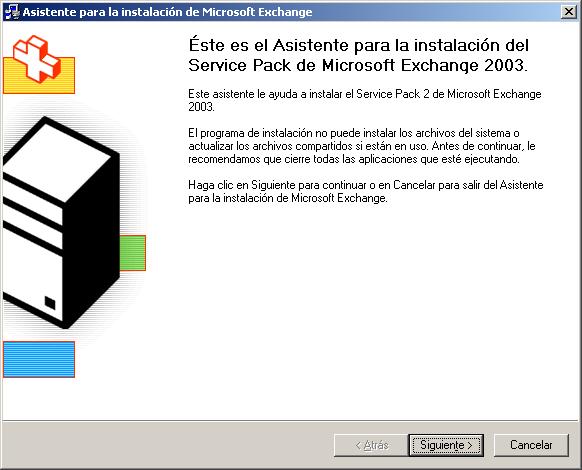Click the gray footer area left of Atrás
The height and width of the screenshot is (470, 582).
pyautogui.click(x=167, y=445)
